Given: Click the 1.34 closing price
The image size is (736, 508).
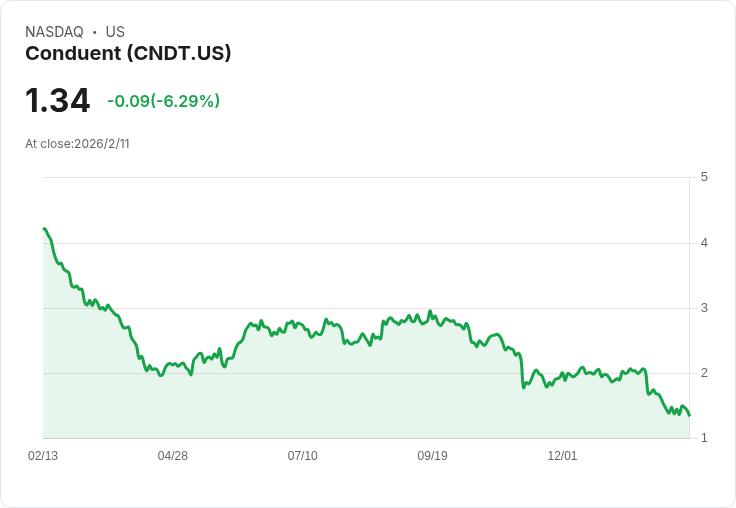Looking at the screenshot, I should 57,100.
